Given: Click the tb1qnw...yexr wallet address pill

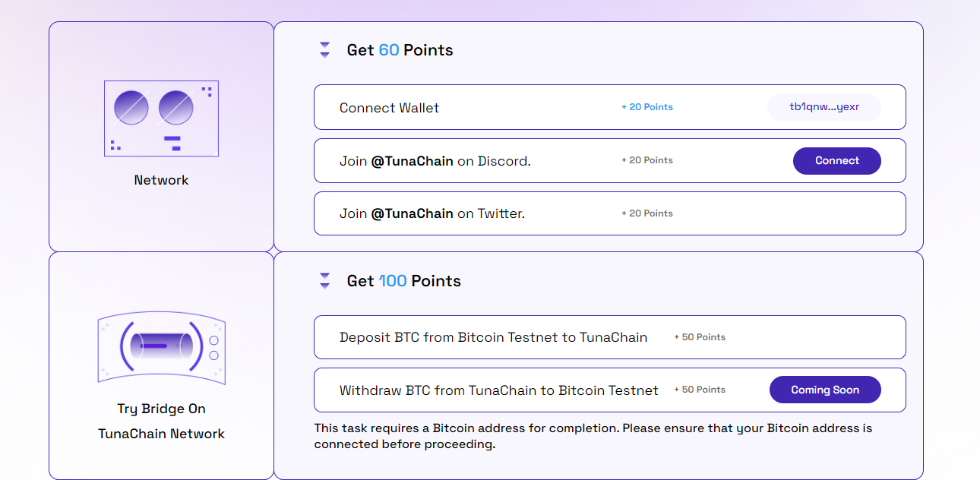Looking at the screenshot, I should click(824, 107).
